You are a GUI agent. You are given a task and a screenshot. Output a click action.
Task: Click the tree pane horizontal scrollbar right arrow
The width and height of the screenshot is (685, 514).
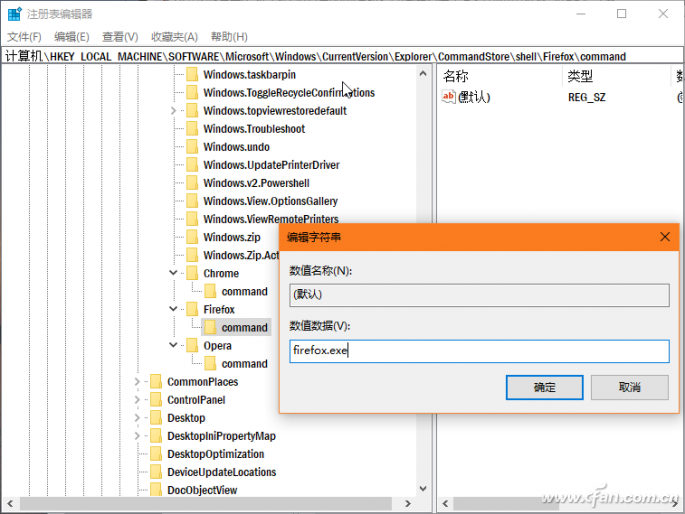pyautogui.click(x=408, y=504)
